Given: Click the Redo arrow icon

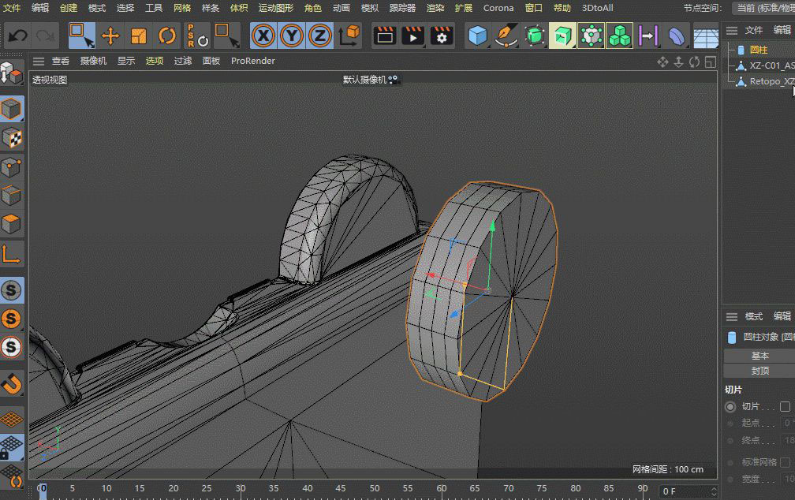Looking at the screenshot, I should [46, 36].
